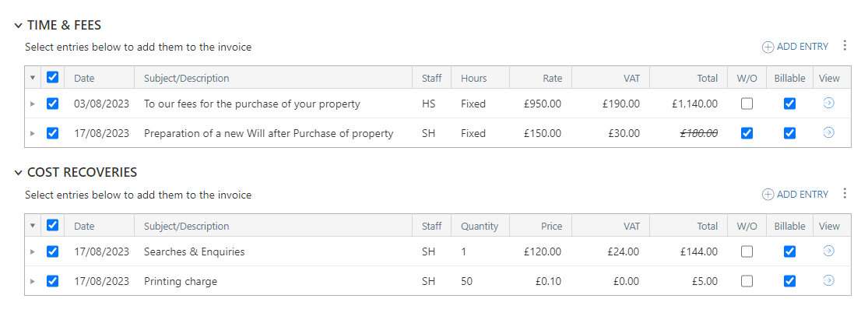868x320 pixels.
Task: Uncheck W/O for Will preparation entry
Action: click(x=747, y=133)
